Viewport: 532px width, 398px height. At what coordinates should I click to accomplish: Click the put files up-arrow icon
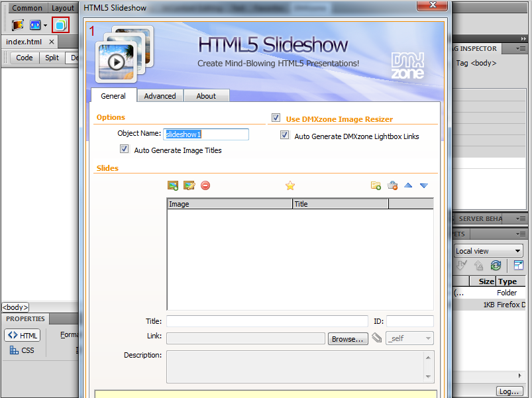[x=479, y=265]
